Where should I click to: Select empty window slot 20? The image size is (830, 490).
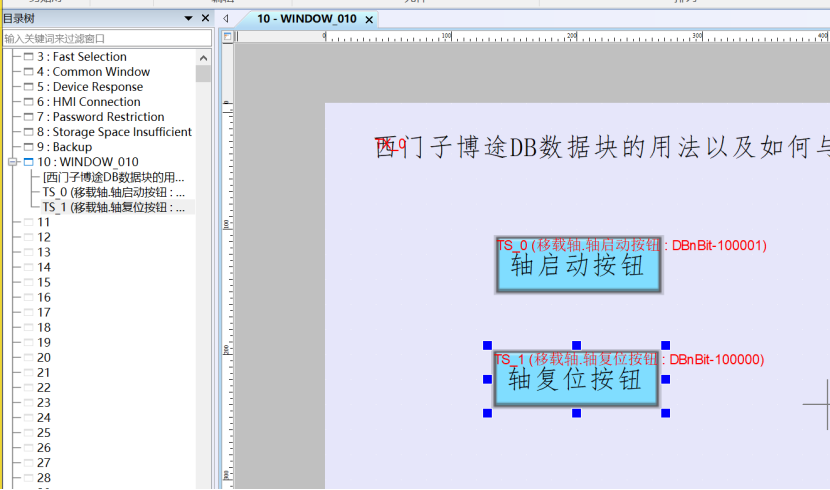pos(44,358)
